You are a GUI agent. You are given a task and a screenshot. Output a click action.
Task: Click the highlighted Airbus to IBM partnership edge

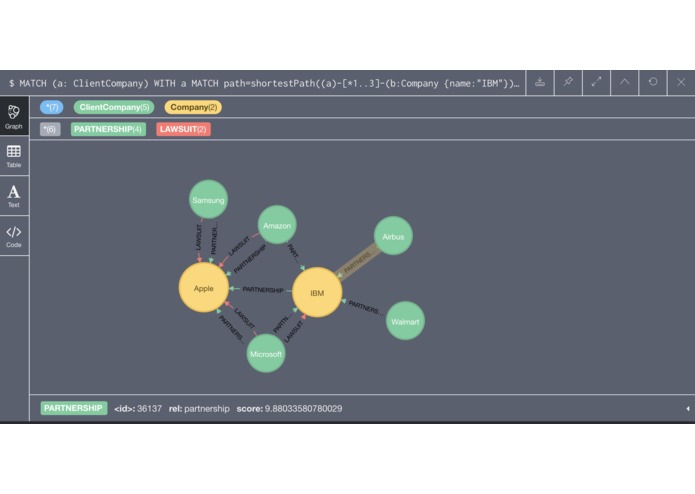(x=358, y=262)
